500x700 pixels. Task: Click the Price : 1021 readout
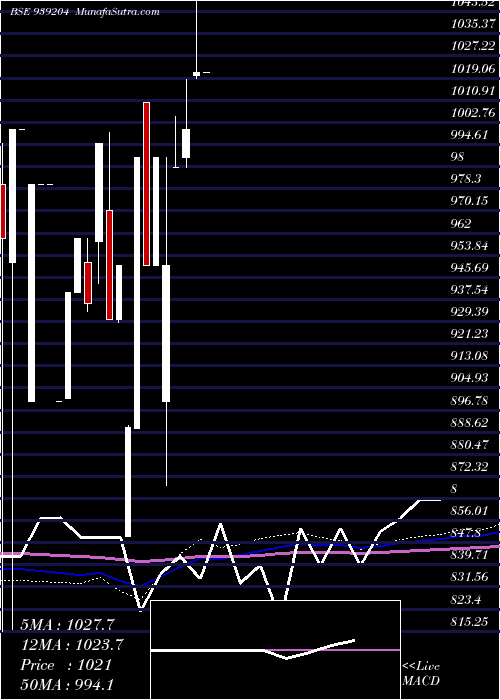coord(66,665)
